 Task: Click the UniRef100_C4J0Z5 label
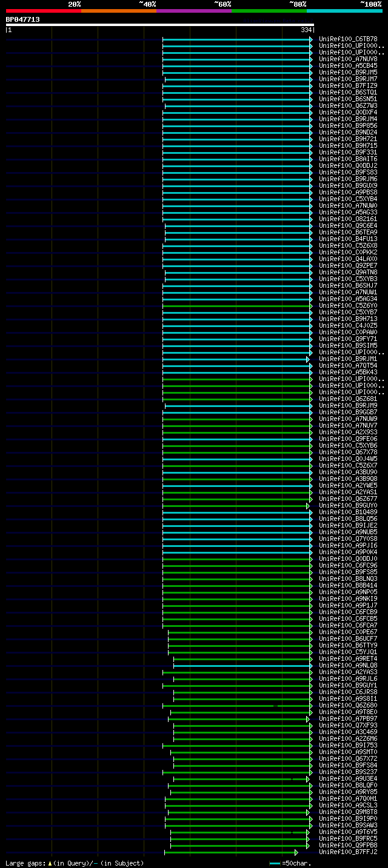pos(349,326)
